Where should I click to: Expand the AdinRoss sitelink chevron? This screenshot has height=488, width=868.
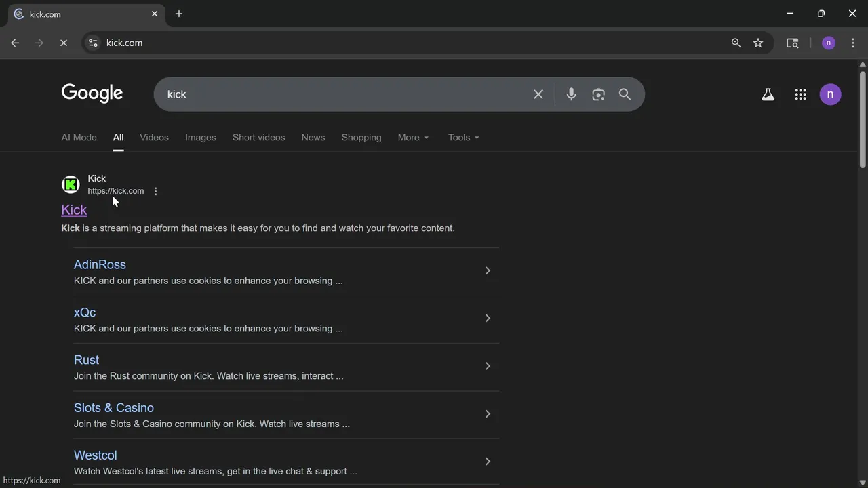coord(487,271)
